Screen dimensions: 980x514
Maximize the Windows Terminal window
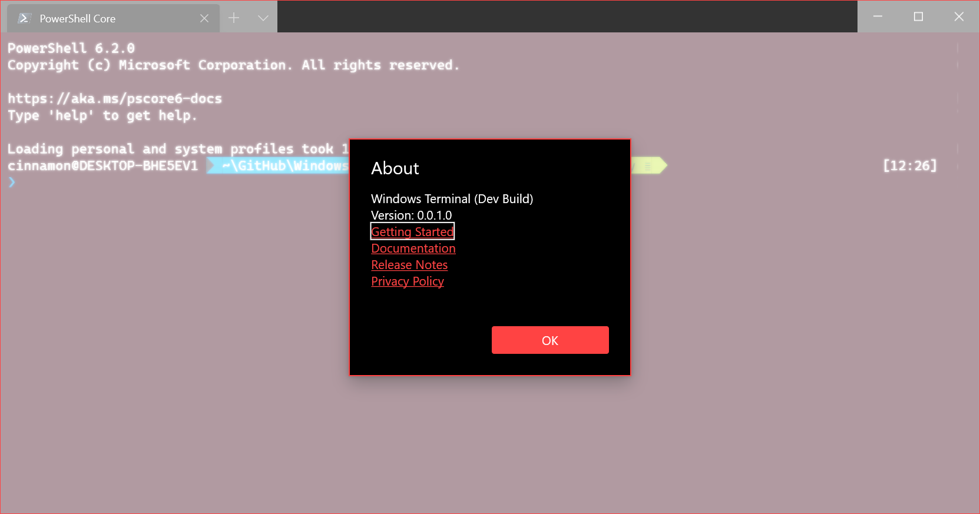pos(918,16)
